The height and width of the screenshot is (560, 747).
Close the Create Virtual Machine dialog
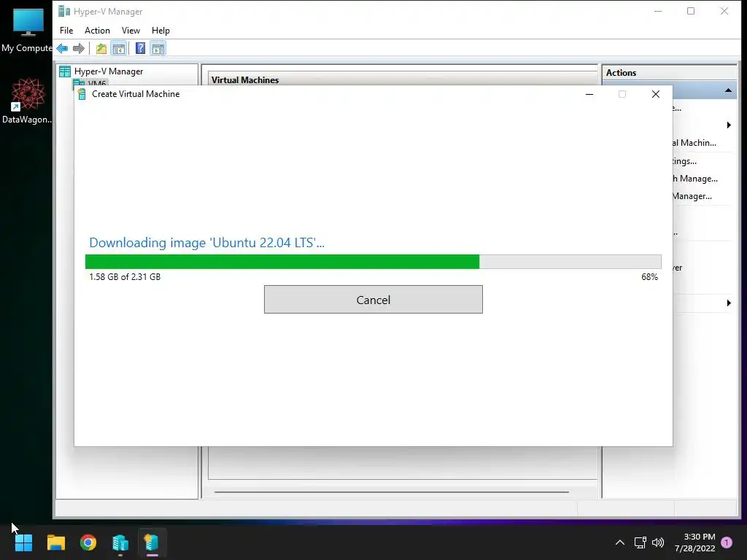(656, 94)
